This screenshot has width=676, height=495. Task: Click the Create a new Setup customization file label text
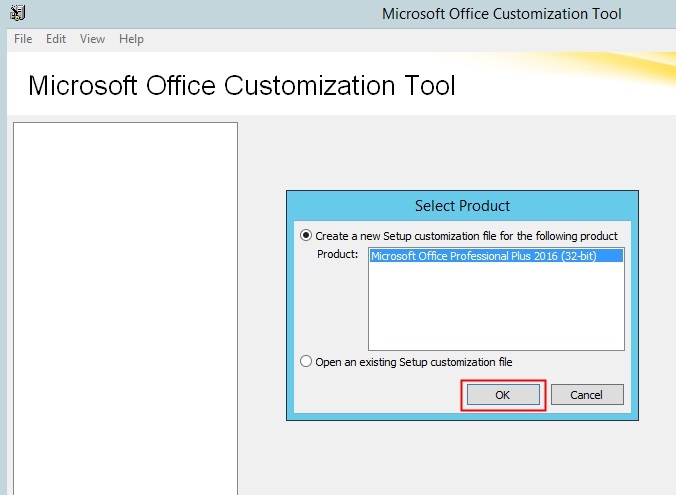tap(466, 236)
